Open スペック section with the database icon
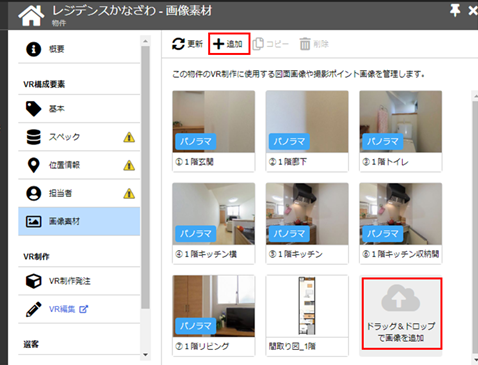Image resolution: width=478 pixels, height=365 pixels. tap(79, 137)
